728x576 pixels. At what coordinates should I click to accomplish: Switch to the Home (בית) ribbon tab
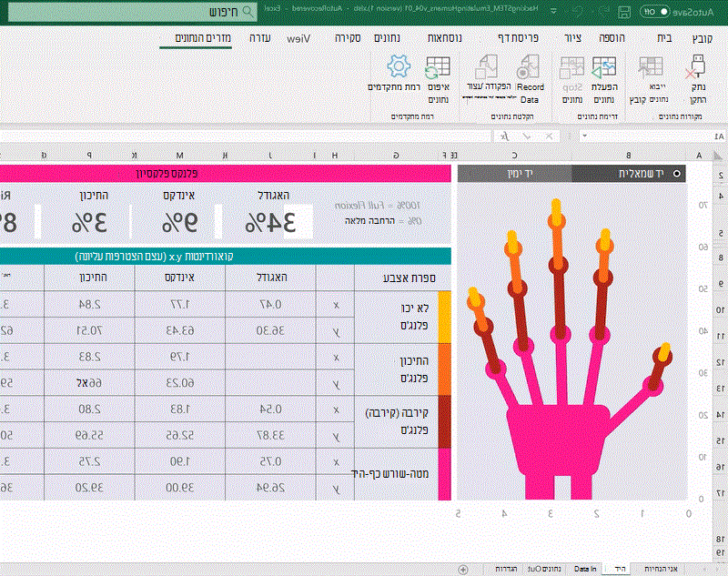[665, 38]
